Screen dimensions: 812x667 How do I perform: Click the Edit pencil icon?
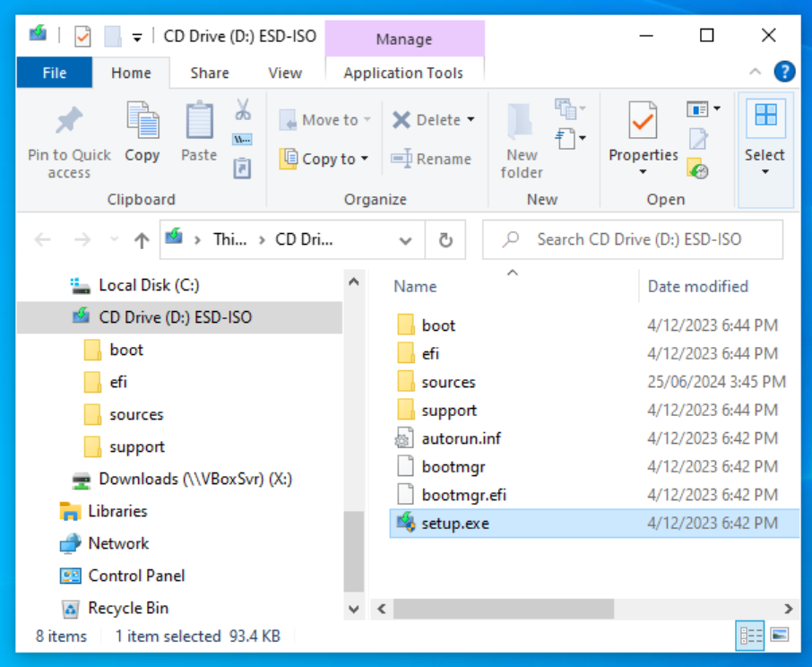pos(698,138)
